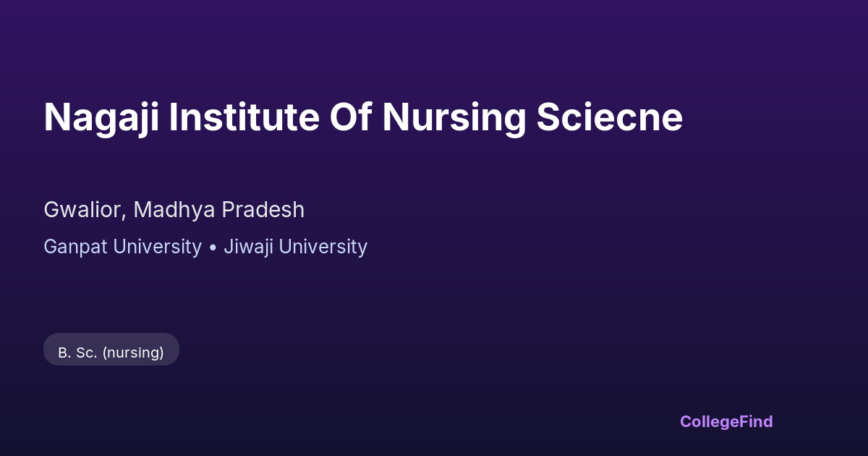This screenshot has height=456, width=868.
Task: Click the word "Institute" in the heading
Action: pyautogui.click(x=244, y=117)
